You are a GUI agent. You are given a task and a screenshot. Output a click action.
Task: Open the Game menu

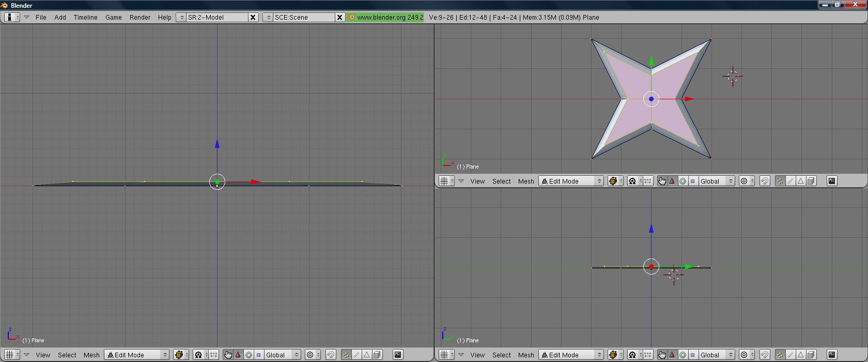tap(113, 17)
